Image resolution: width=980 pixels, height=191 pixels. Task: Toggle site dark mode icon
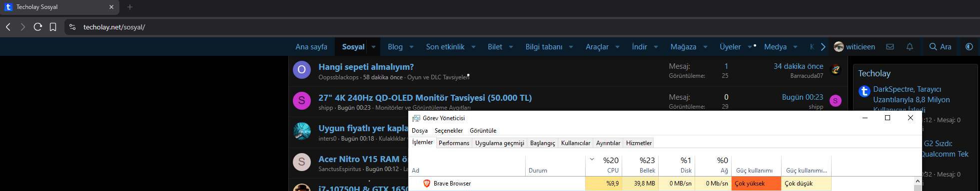click(x=969, y=46)
